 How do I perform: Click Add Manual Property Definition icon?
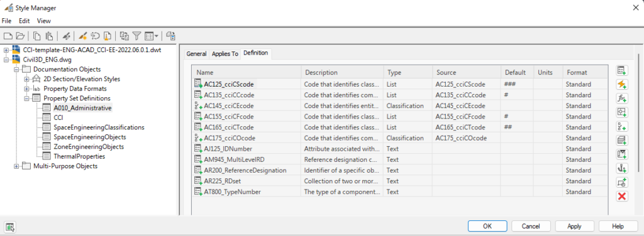[622, 70]
